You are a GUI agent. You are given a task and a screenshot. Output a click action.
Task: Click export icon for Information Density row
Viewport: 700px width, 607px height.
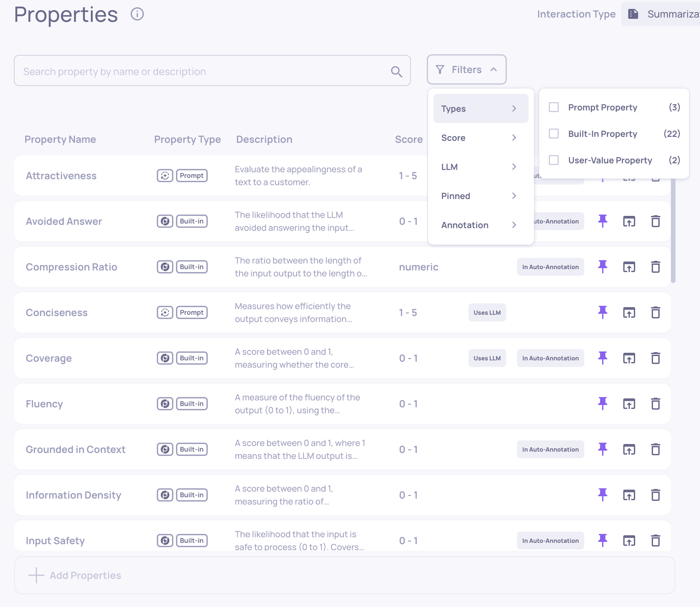tap(629, 495)
